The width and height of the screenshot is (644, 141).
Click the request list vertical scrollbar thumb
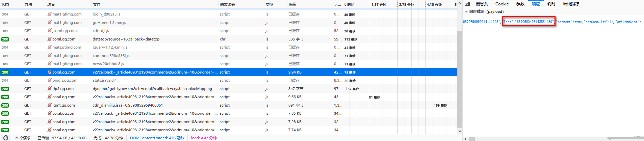(460, 79)
